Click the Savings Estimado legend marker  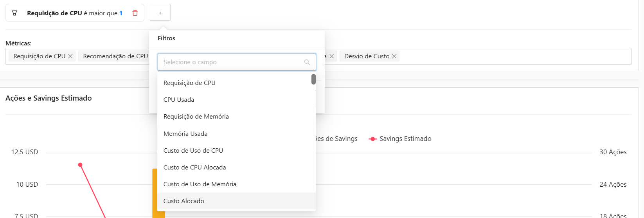pyautogui.click(x=373, y=139)
